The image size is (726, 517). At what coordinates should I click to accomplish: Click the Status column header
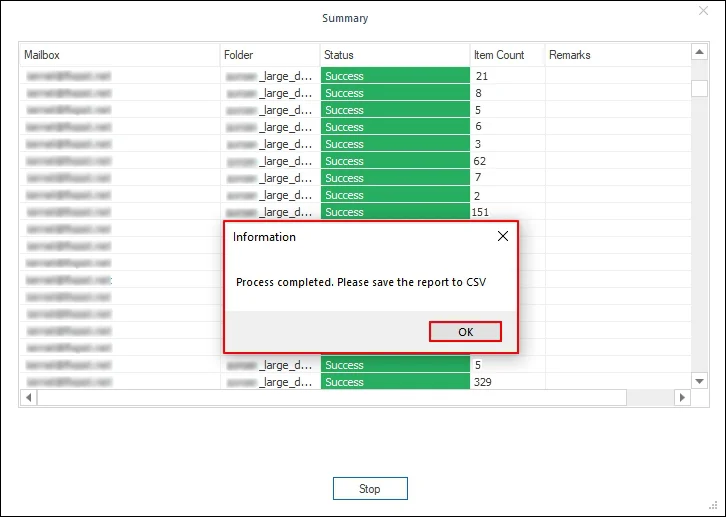394,55
